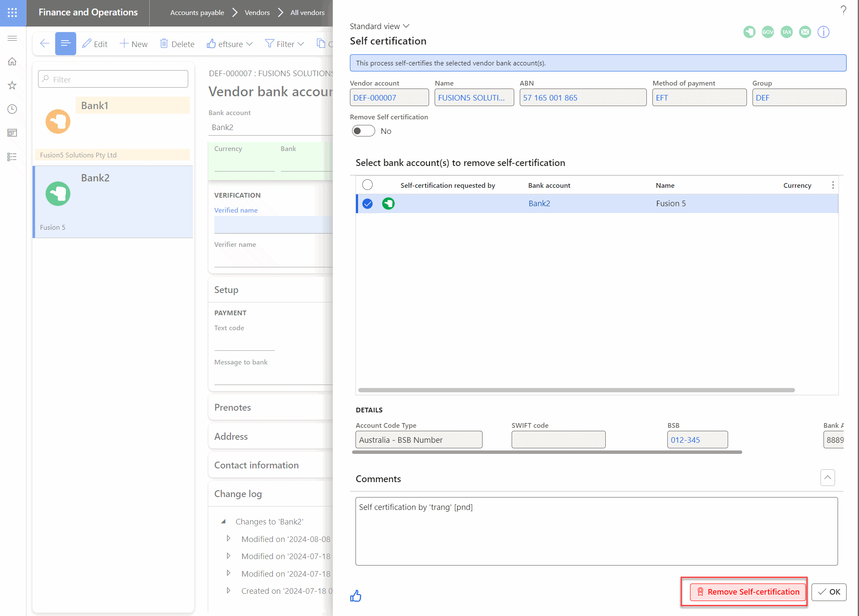
Task: Click the Vendor account field DEF-000007
Action: tap(389, 98)
